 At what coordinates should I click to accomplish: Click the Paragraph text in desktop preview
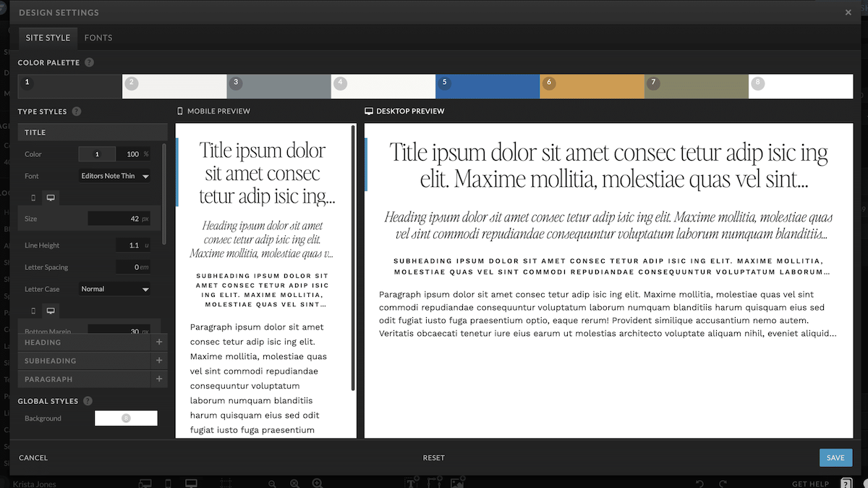608,314
